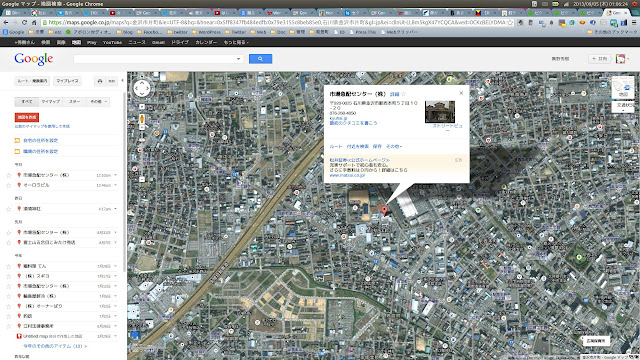Star the オーロラビル list entry
Screen dimensions: 640x360
click(9, 185)
